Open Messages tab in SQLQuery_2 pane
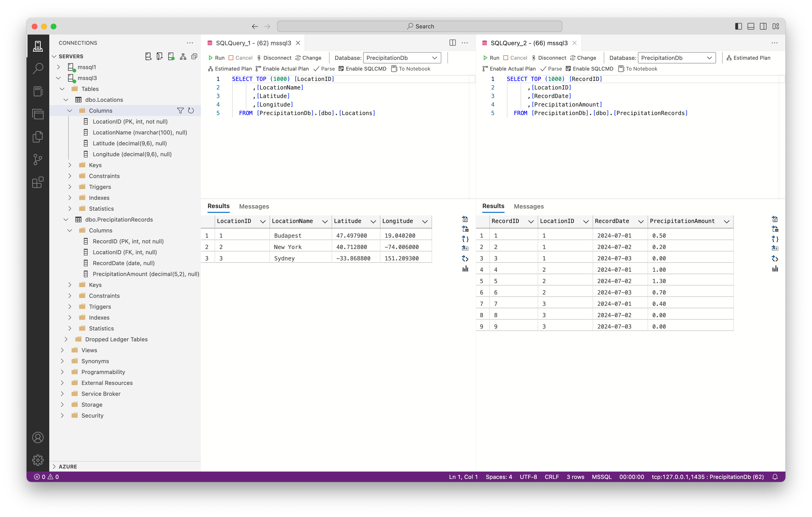This screenshot has width=812, height=517. 529,206
